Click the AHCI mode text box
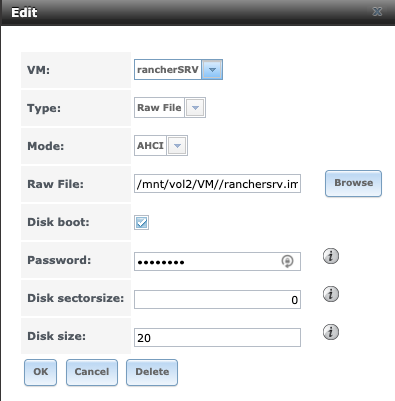 [x=150, y=146]
